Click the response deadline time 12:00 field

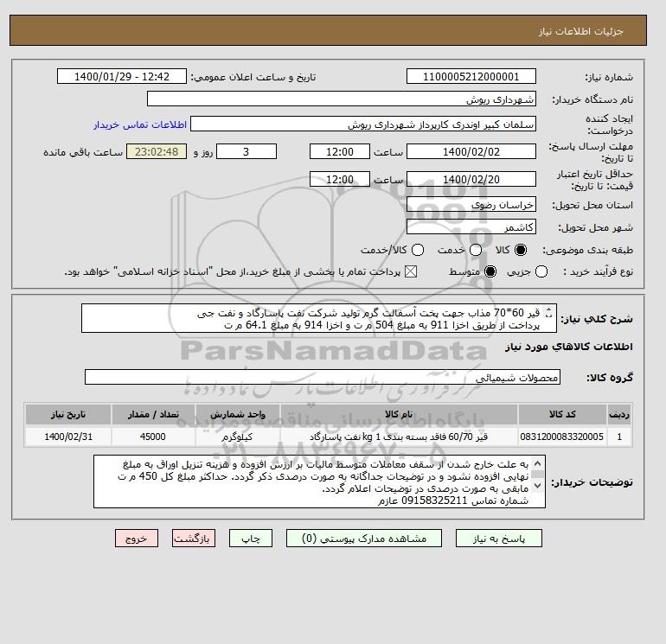(x=340, y=151)
